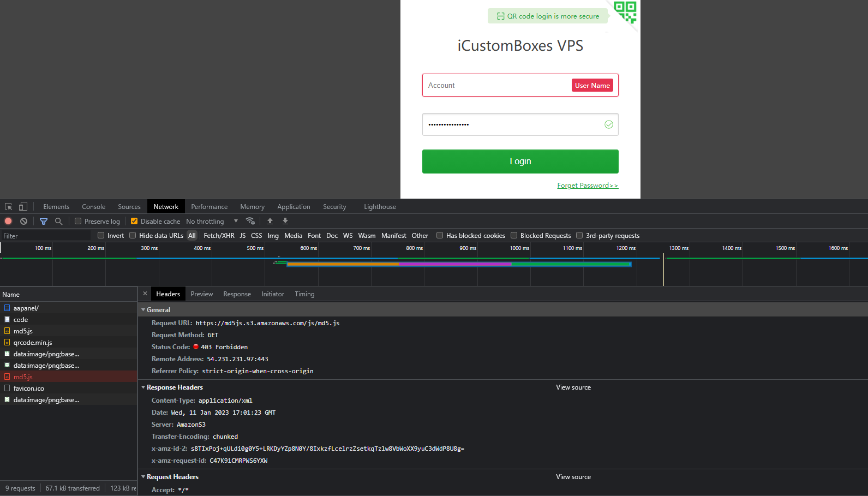Click the green Login button
This screenshot has height=496, width=868.
tap(520, 162)
